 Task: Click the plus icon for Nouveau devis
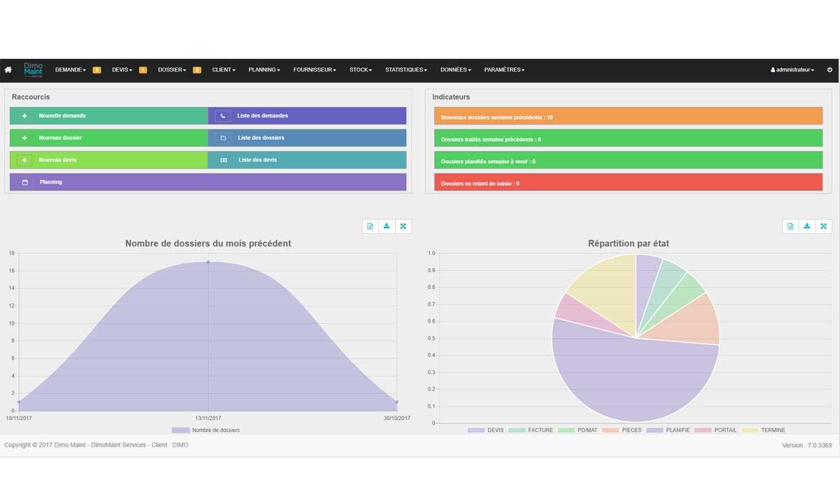coord(24,160)
